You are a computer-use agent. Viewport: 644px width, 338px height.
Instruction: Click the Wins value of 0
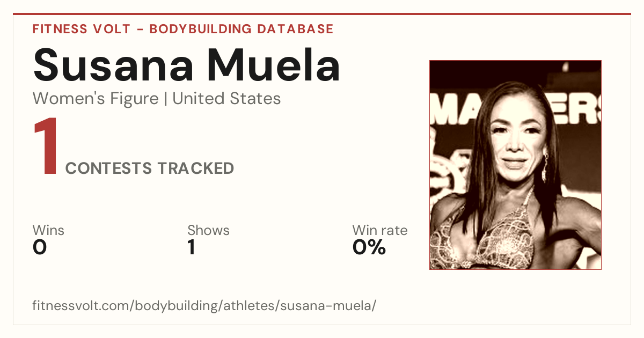(x=40, y=247)
